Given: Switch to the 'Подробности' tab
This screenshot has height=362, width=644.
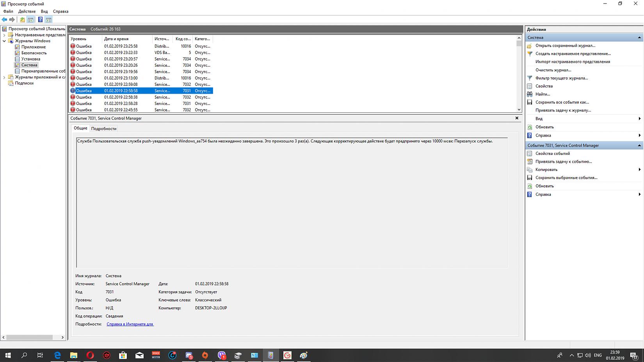Looking at the screenshot, I should click(x=104, y=128).
